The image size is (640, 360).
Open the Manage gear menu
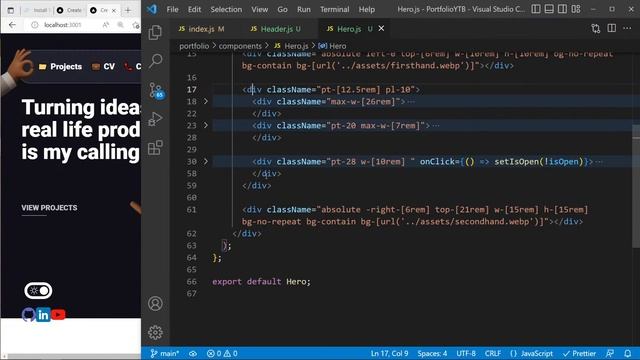coord(155,333)
